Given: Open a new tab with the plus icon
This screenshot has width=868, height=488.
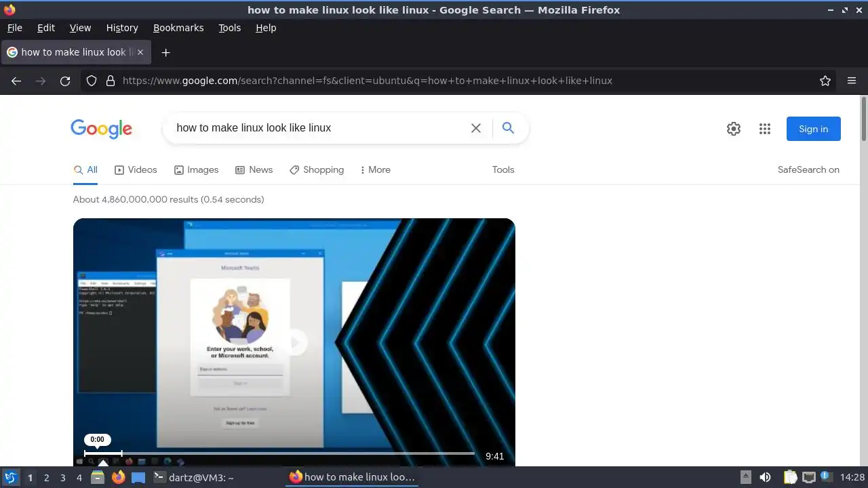Looking at the screenshot, I should click(165, 52).
